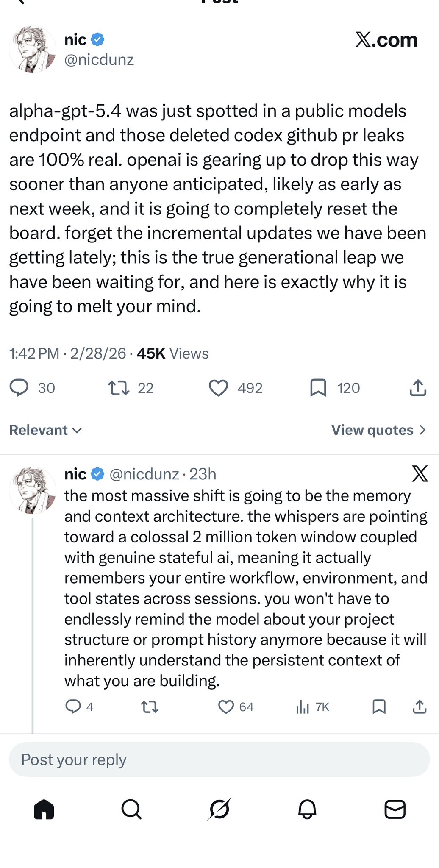Open Messages envelope tab
Image resolution: width=439 pixels, height=868 pixels.
pyautogui.click(x=395, y=810)
